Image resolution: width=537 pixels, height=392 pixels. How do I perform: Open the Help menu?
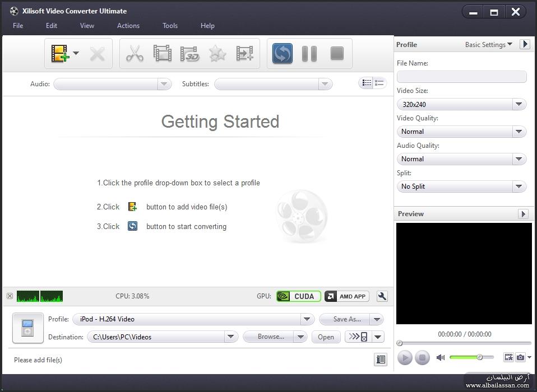[207, 26]
